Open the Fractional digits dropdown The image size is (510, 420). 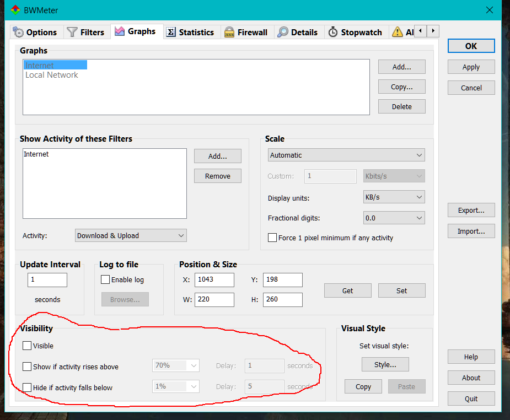[x=394, y=218]
